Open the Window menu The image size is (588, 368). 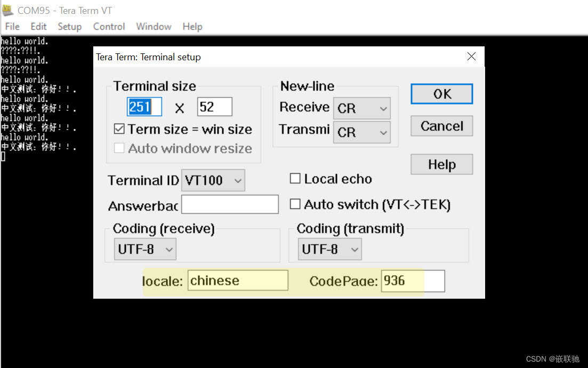point(154,27)
